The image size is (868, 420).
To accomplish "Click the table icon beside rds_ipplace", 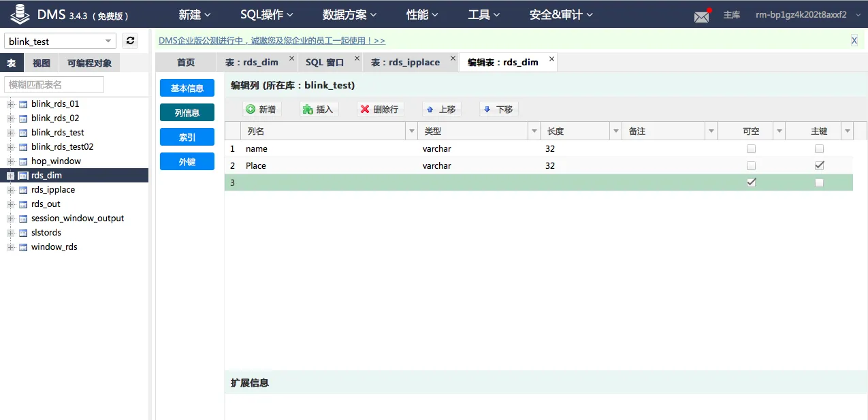I will click(23, 190).
